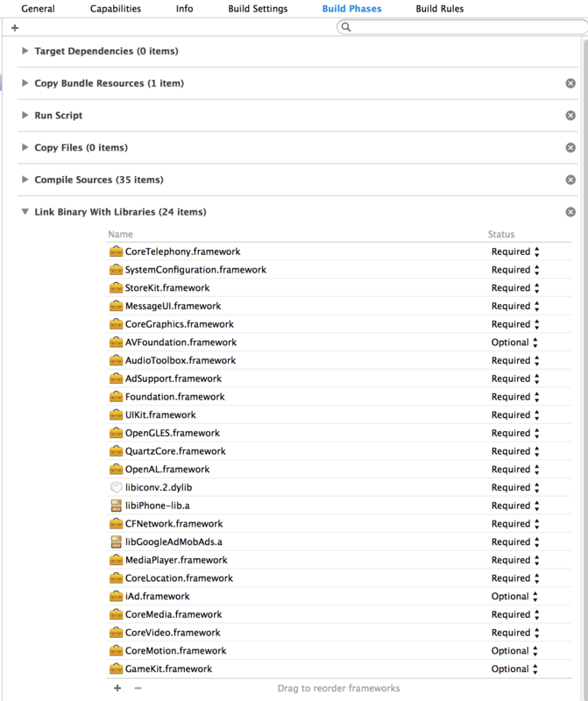This screenshot has width=588, height=701.
Task: Expand Compile Sources section
Action: pos(25,180)
